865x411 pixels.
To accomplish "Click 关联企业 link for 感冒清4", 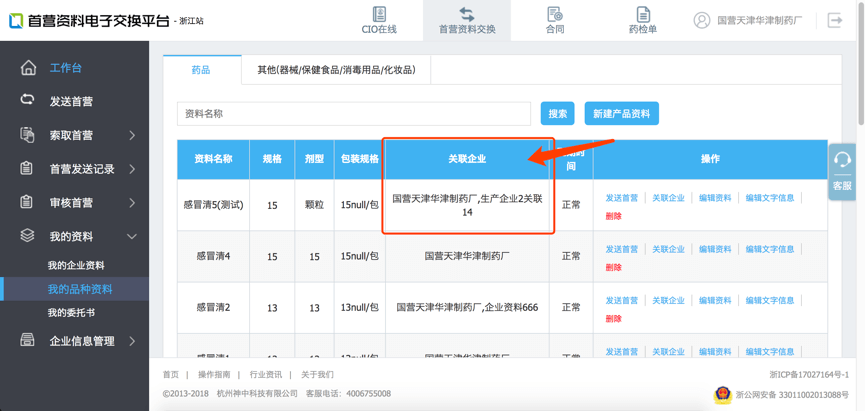I will [669, 249].
